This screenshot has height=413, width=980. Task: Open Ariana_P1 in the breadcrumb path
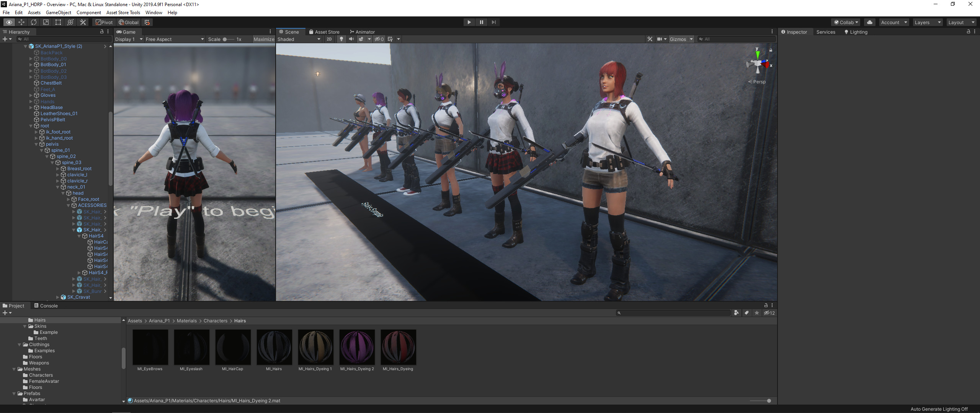(159, 321)
